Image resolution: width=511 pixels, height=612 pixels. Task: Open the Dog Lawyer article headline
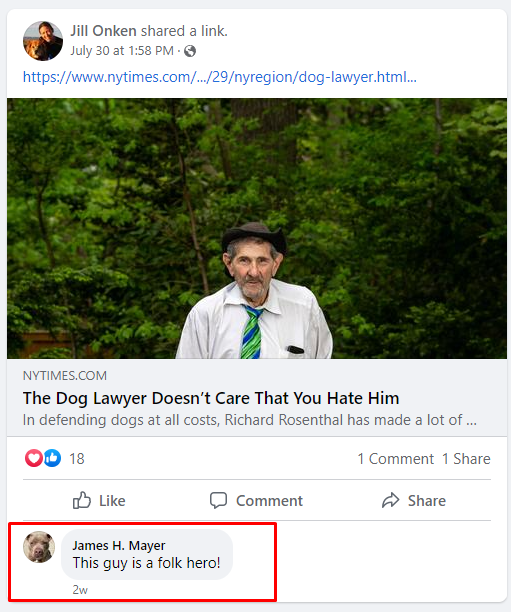(x=211, y=398)
